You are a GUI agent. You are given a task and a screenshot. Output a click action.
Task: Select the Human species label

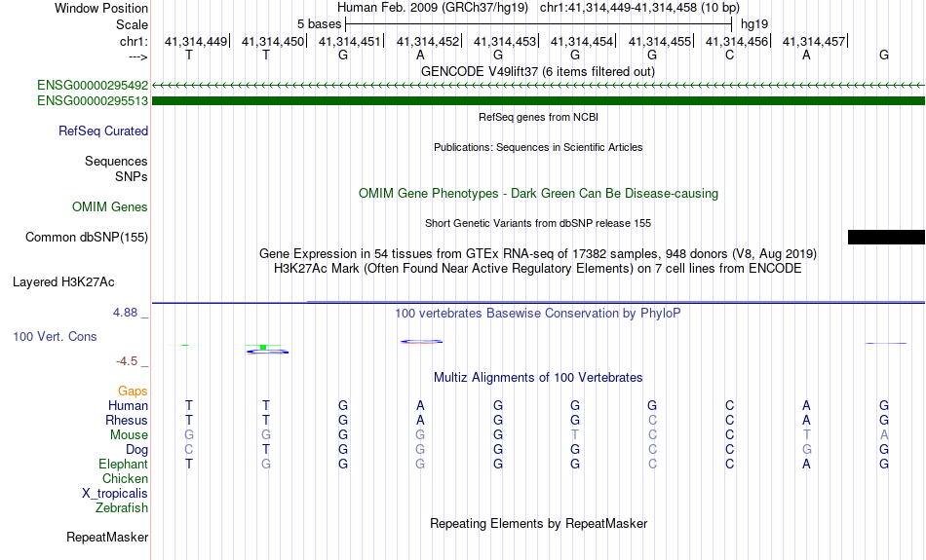point(128,405)
